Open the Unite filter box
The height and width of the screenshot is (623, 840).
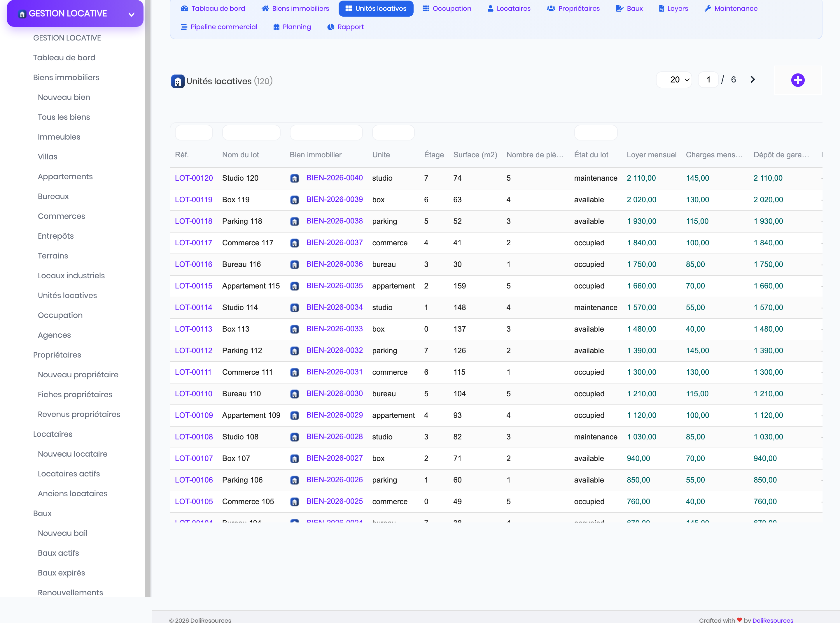(x=393, y=133)
